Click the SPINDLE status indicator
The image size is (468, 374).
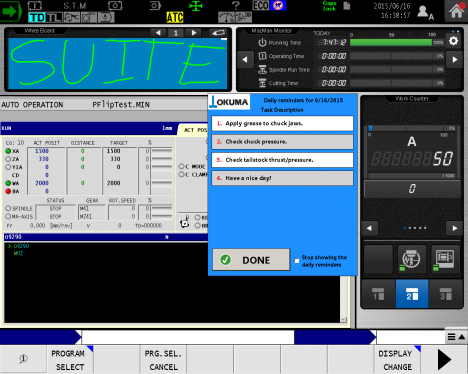click(8, 208)
